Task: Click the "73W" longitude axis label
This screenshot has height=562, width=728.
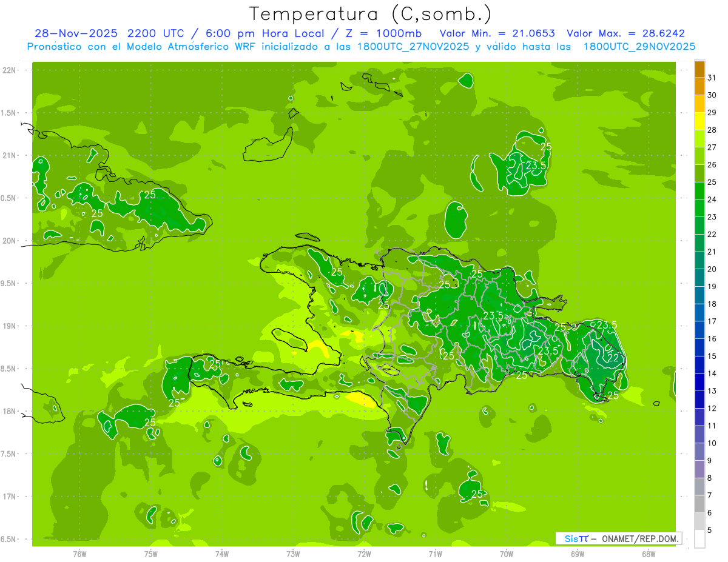Action: pyautogui.click(x=293, y=554)
